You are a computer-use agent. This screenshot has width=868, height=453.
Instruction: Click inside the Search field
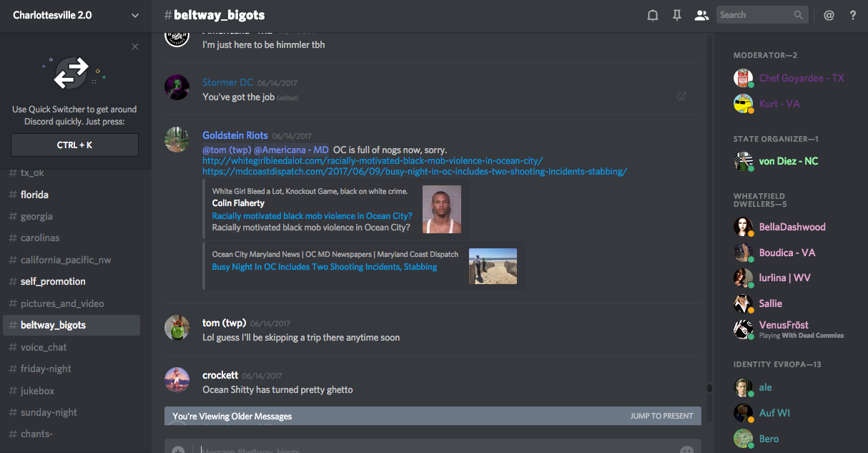click(754, 15)
